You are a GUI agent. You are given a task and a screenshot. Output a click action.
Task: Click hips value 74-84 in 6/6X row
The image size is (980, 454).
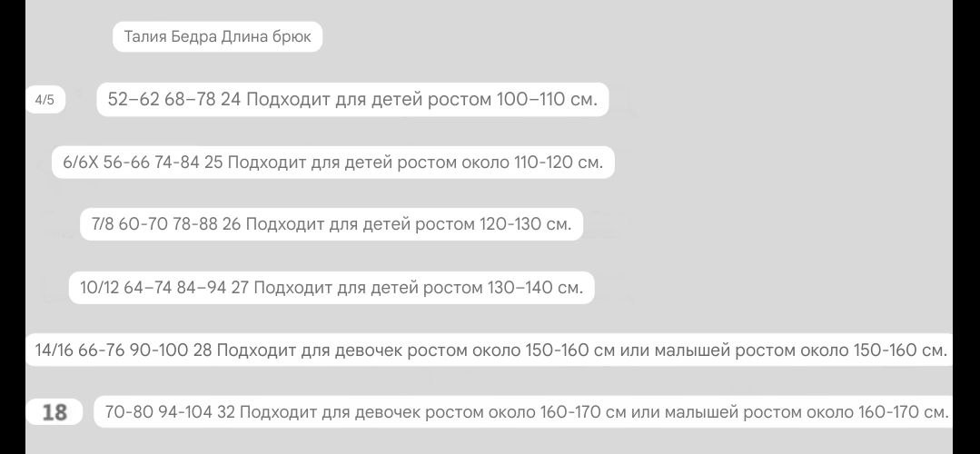point(177,163)
